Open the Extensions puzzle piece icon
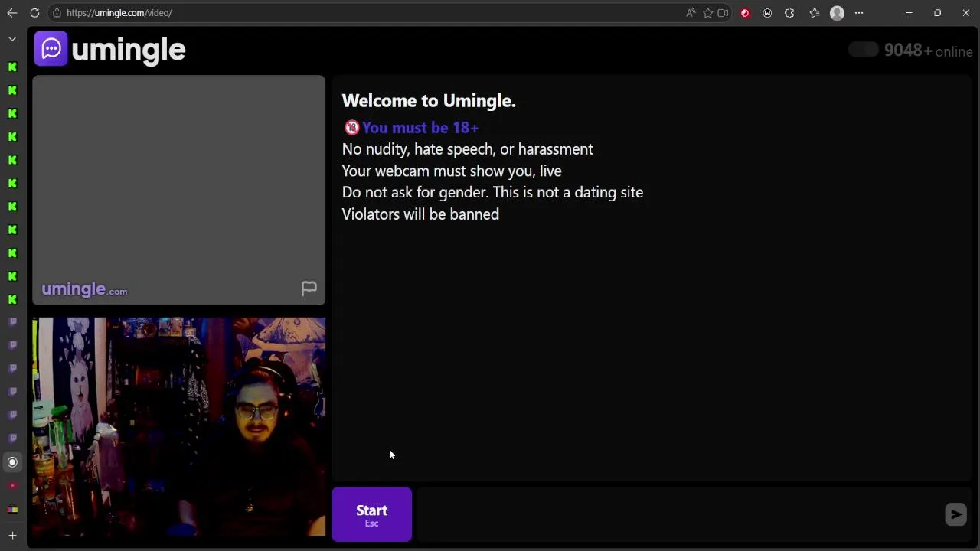This screenshot has width=980, height=551. tap(789, 13)
